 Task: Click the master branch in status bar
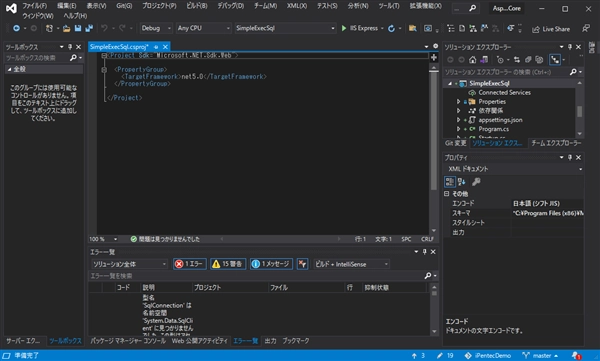click(540, 356)
